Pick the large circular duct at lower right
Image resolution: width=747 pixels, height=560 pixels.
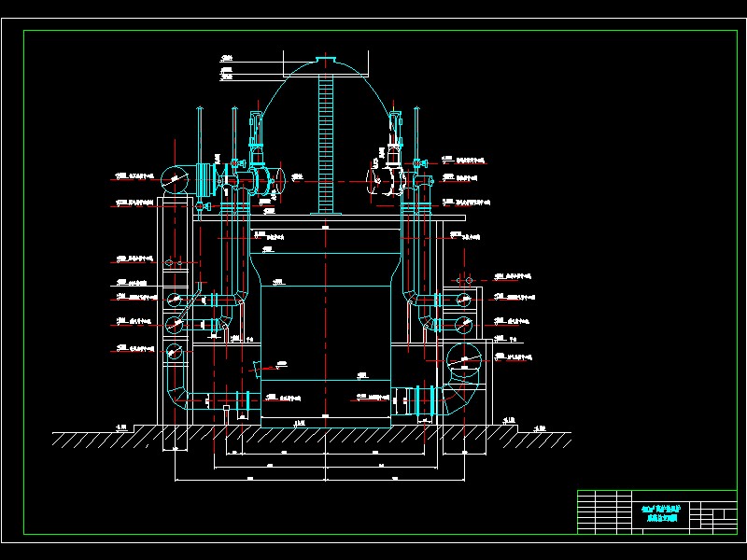coord(464,359)
